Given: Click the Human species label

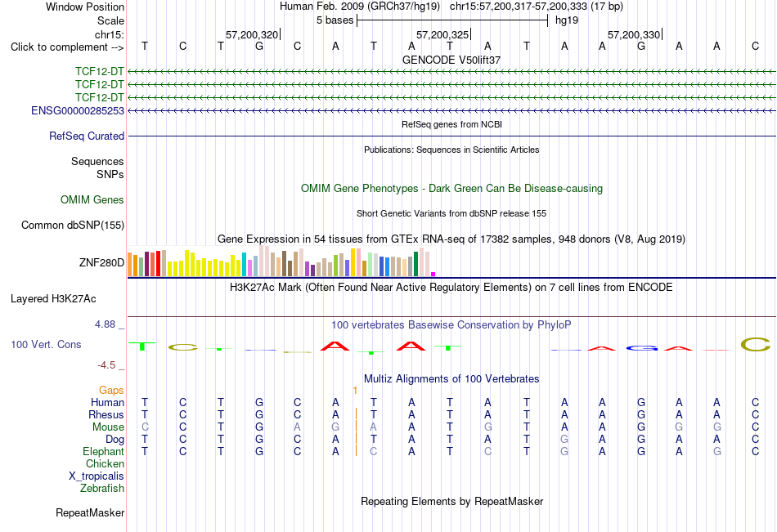Looking at the screenshot, I should pos(107,402).
